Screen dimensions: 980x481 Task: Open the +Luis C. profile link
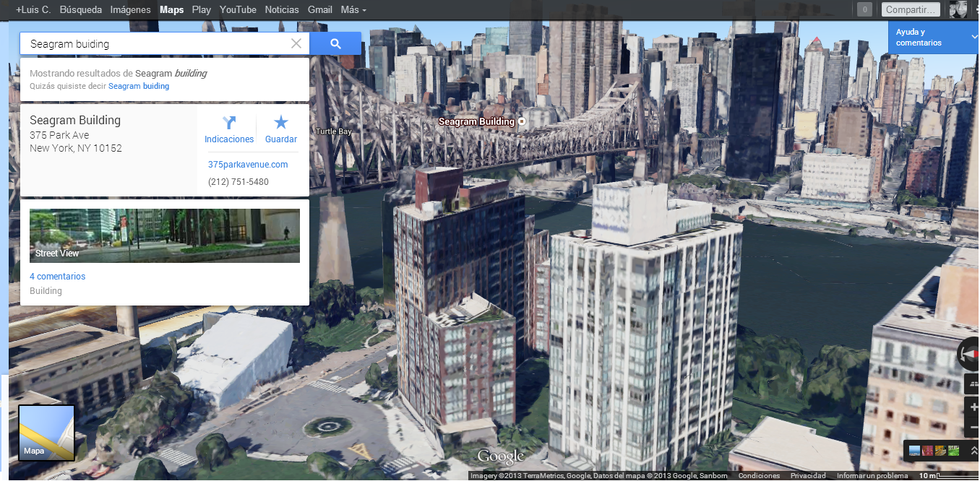(33, 10)
